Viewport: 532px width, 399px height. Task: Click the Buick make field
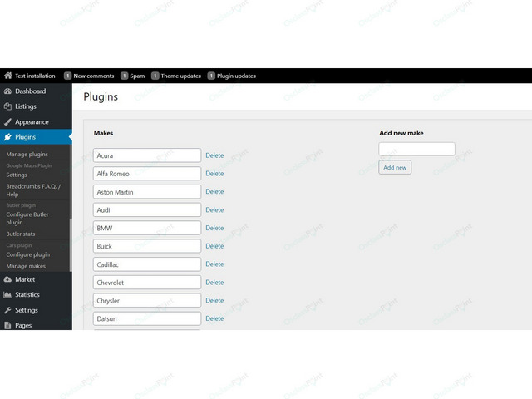coord(147,246)
